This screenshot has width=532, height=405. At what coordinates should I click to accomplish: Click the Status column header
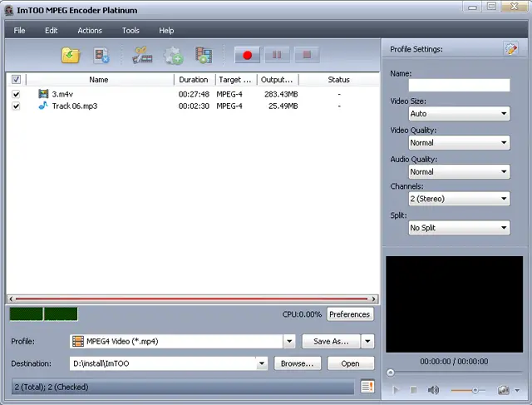click(x=338, y=80)
